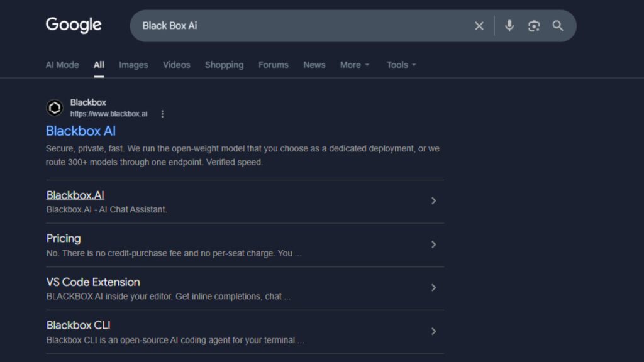Viewport: 644px width, 362px height.
Task: Open the Shopping tab
Action: pos(225,65)
